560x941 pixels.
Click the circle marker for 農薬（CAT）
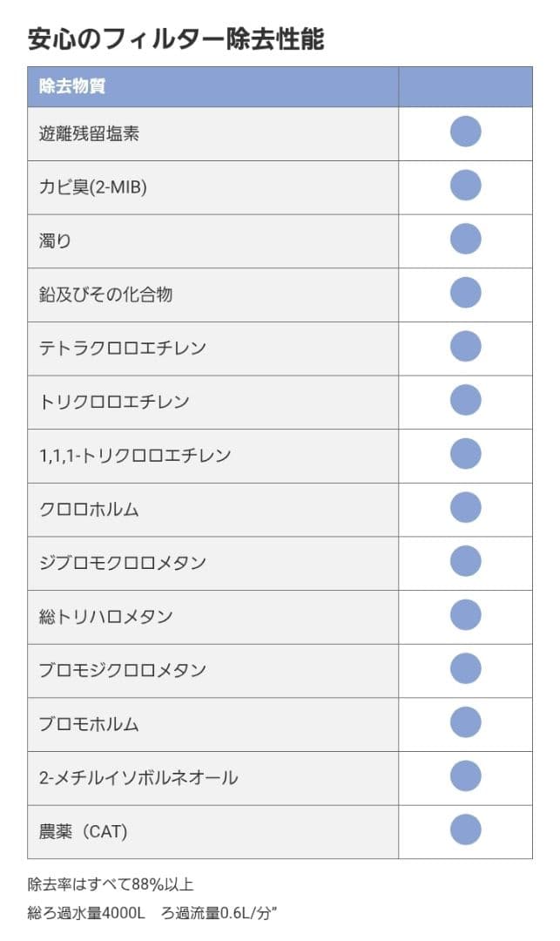(465, 830)
